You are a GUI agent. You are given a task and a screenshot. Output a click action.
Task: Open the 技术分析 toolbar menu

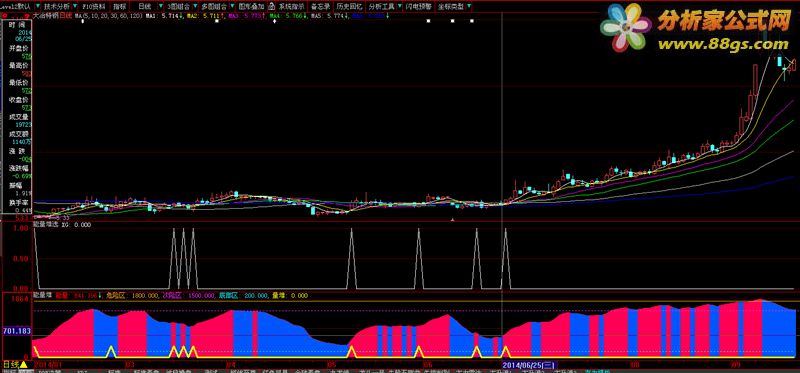click(57, 7)
